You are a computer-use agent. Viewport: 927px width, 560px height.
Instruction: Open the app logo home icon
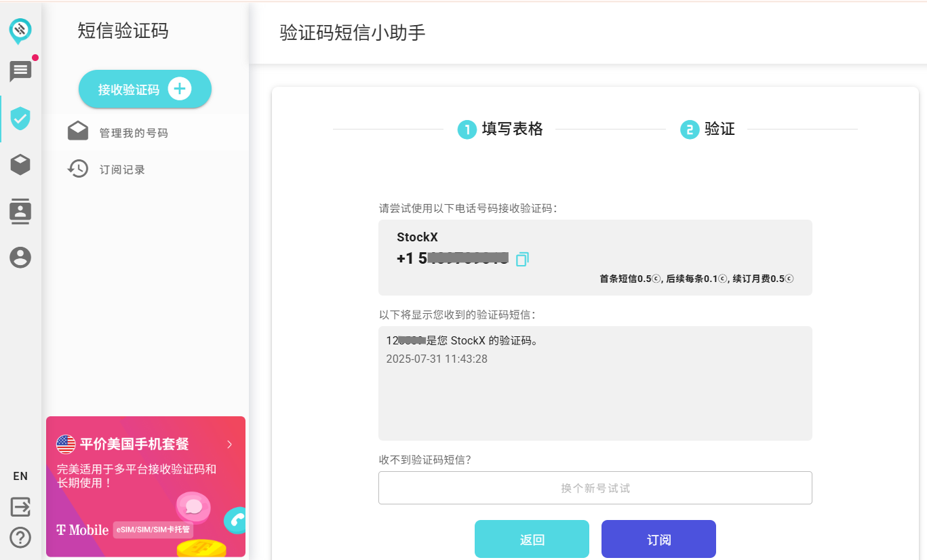point(20,31)
